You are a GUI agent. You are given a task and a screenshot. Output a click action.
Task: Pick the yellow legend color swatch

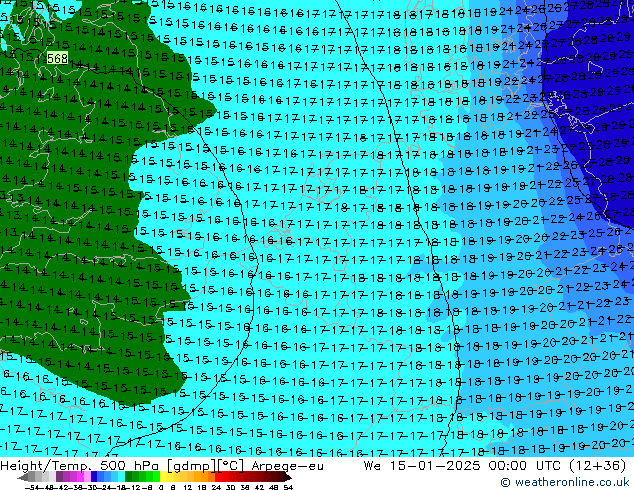pos(164,477)
